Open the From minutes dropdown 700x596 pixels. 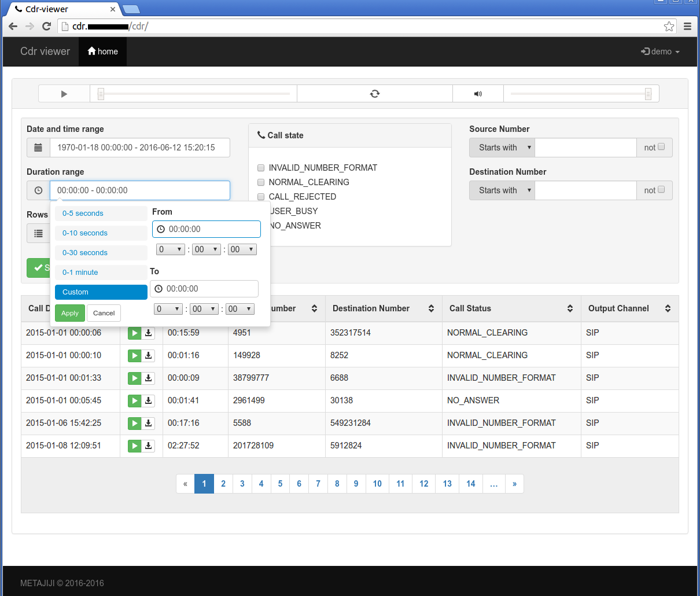[207, 249]
